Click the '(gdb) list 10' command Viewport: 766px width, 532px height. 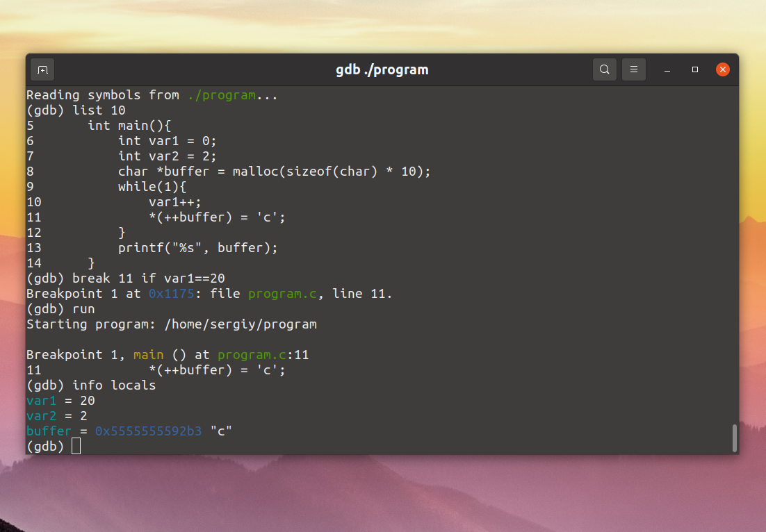pyautogui.click(x=76, y=110)
